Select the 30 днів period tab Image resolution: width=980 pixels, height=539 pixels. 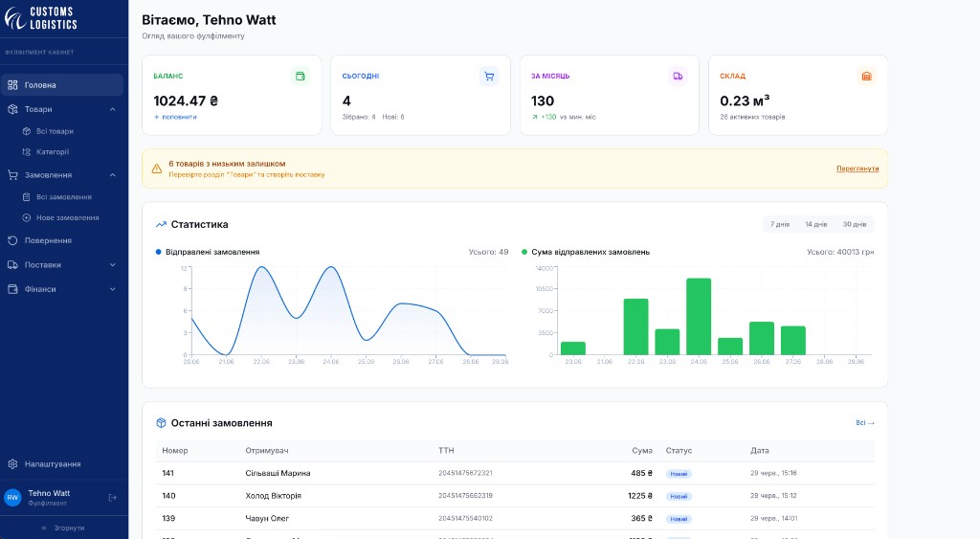pyautogui.click(x=855, y=224)
